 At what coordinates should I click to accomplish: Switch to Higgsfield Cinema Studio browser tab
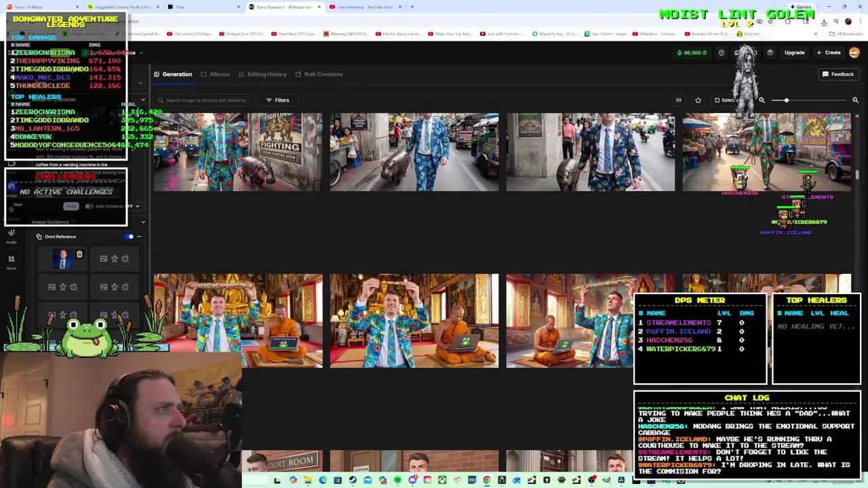(123, 7)
